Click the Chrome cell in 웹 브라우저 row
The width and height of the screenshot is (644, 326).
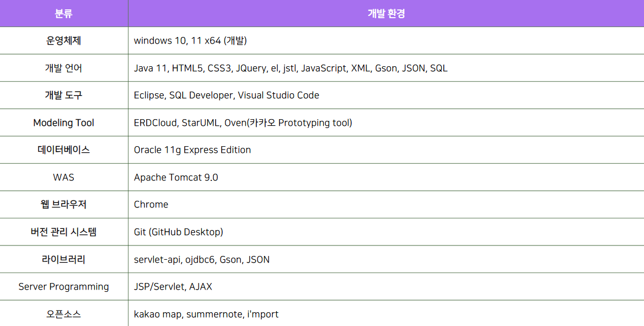click(149, 204)
